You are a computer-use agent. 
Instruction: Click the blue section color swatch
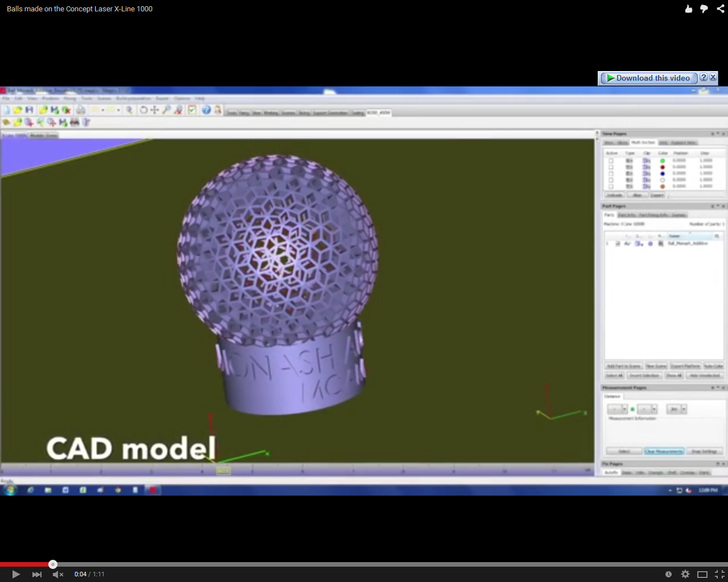tap(663, 173)
